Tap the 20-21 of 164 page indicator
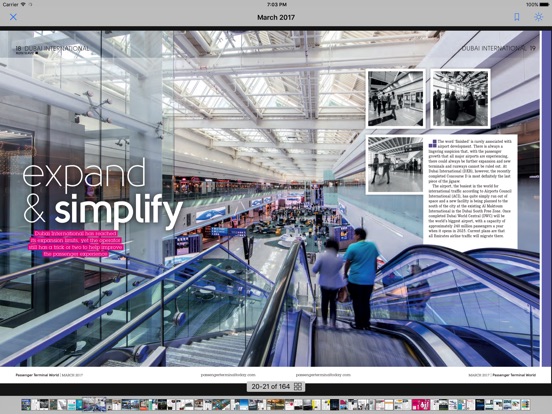The width and height of the screenshot is (552, 414). [x=270, y=387]
